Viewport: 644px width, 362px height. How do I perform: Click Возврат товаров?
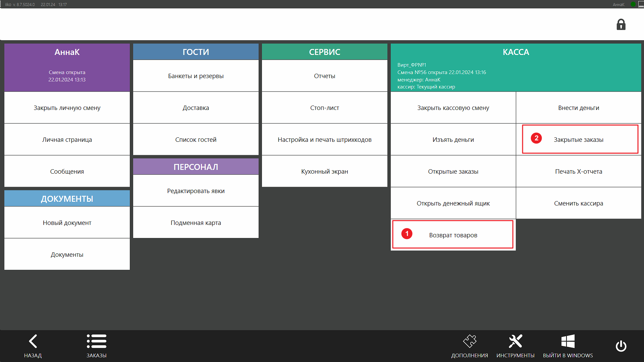453,235
